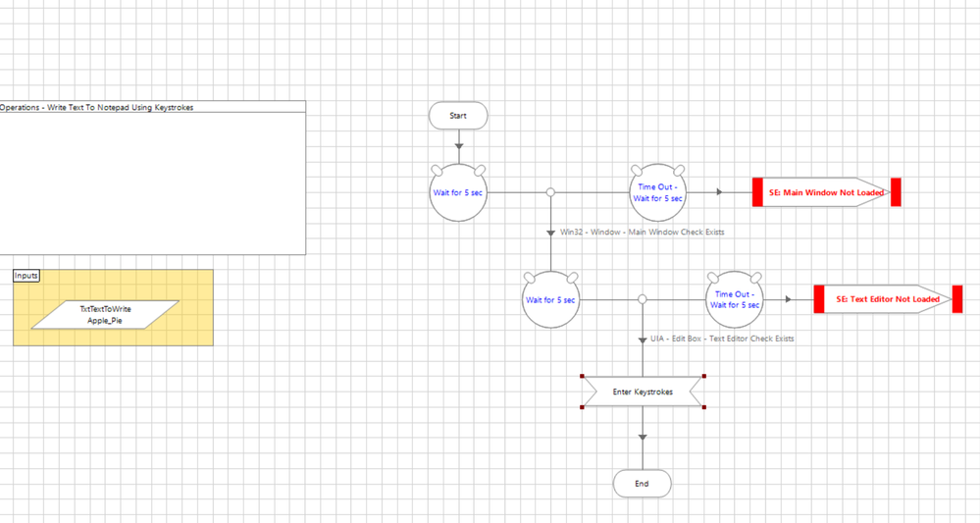This screenshot has height=523, width=980.
Task: Select the Time Out stage beside Text Editor Not Loaded
Action: [x=735, y=300]
